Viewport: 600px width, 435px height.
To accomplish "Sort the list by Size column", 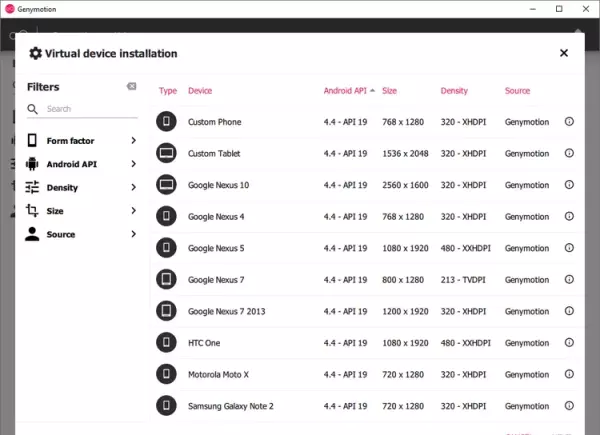I will [389, 91].
